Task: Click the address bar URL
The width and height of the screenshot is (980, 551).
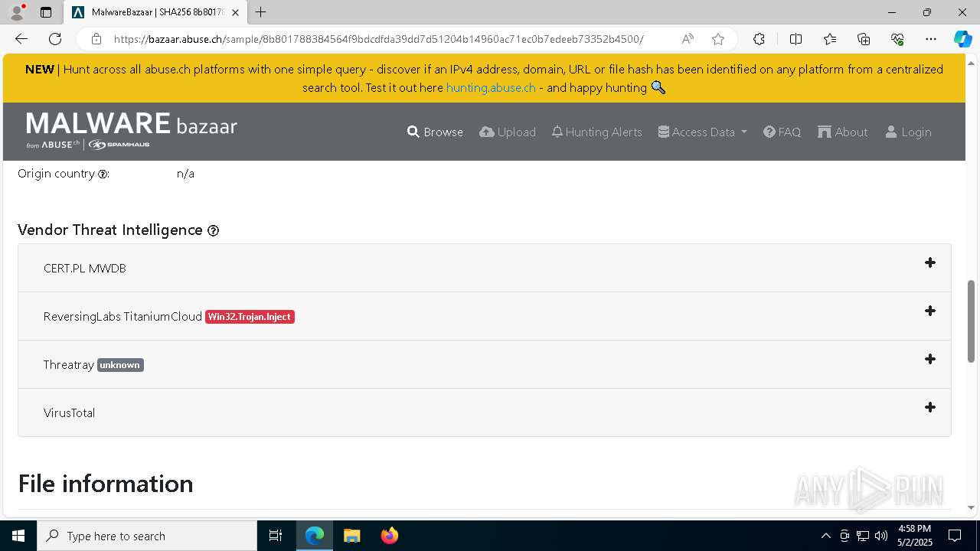Action: pyautogui.click(x=379, y=39)
